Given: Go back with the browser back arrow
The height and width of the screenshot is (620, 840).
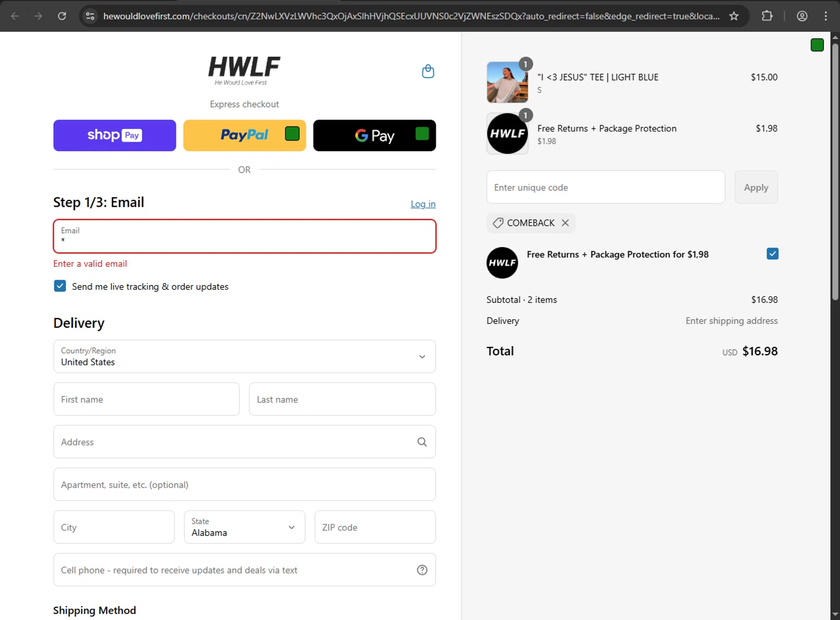Looking at the screenshot, I should (x=15, y=16).
